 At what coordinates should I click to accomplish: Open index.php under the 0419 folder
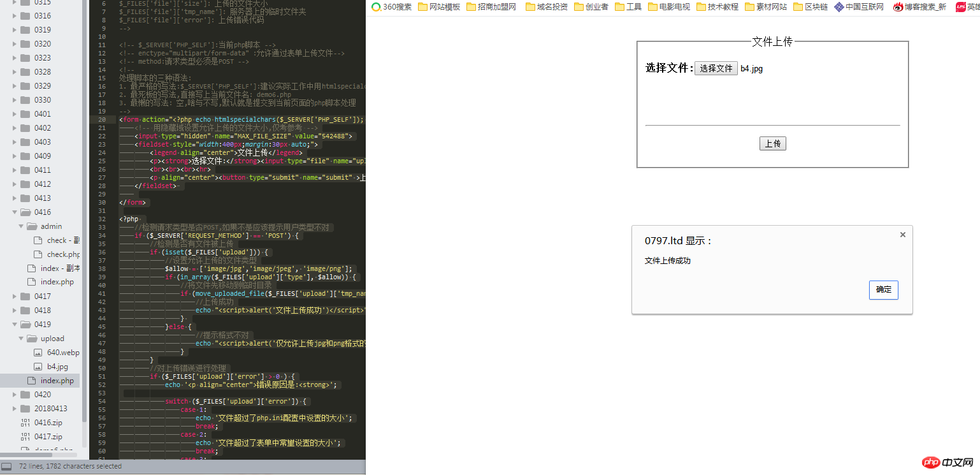[57, 381]
